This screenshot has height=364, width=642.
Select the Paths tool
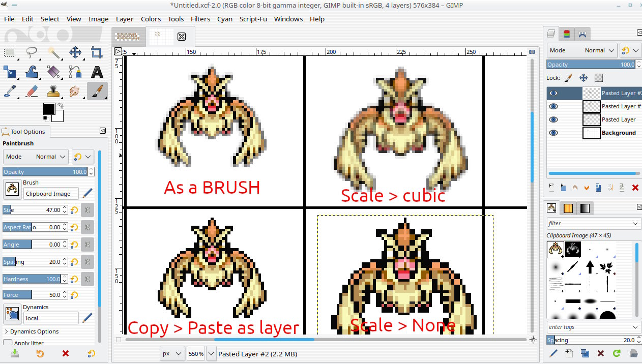[x=75, y=72]
